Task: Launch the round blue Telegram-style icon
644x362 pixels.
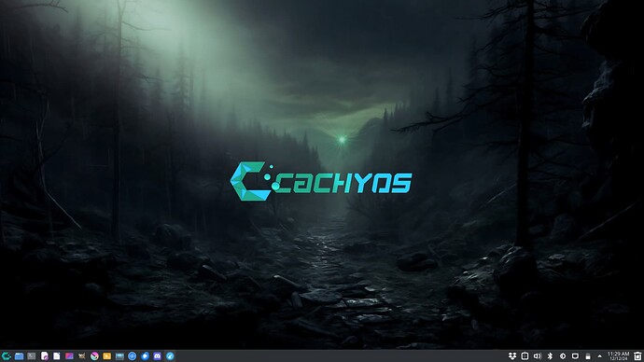Action: (x=170, y=355)
